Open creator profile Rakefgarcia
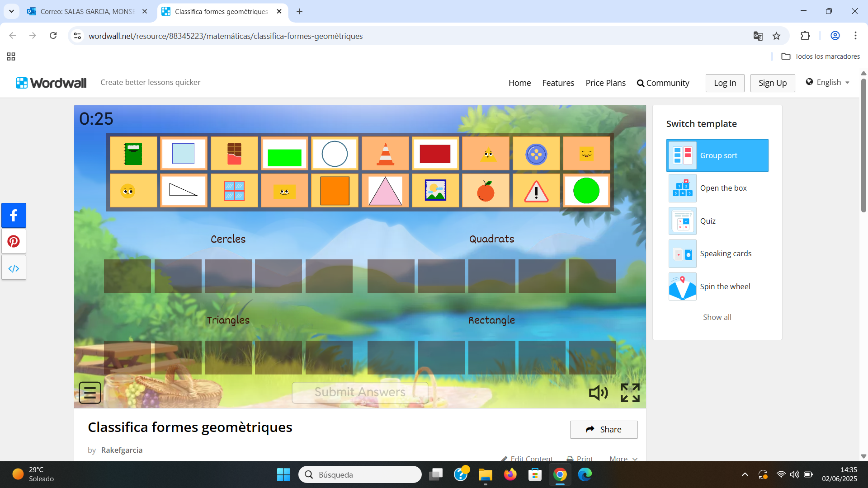 (121, 450)
